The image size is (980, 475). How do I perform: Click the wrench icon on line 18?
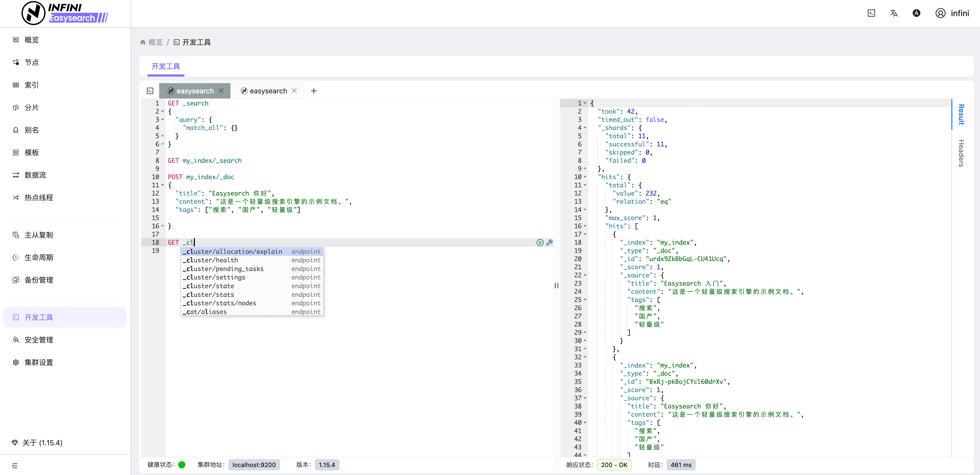point(549,243)
